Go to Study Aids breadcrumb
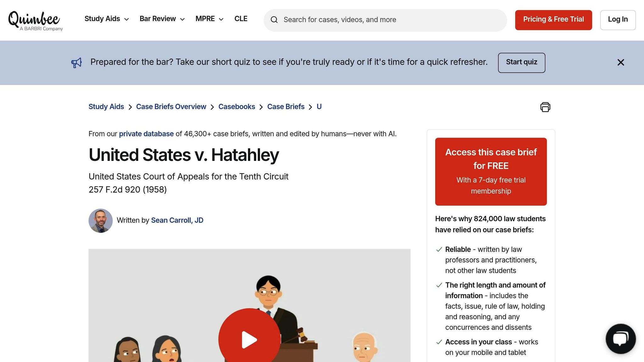Screen dimensions: 644x362 106,107
